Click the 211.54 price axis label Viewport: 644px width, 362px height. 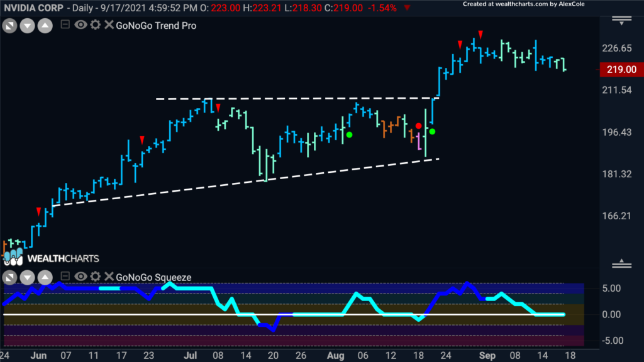[x=617, y=90]
